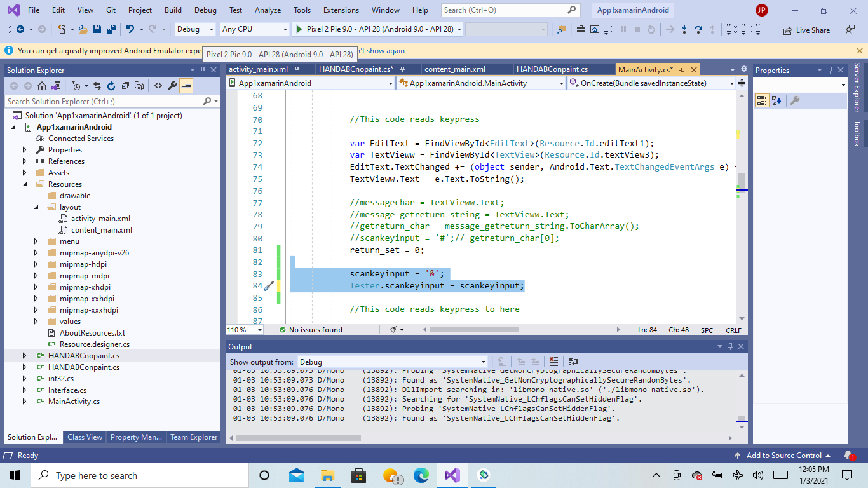868x488 pixels.
Task: Click the Undo arrow toolbar icon
Action: pyautogui.click(x=130, y=29)
